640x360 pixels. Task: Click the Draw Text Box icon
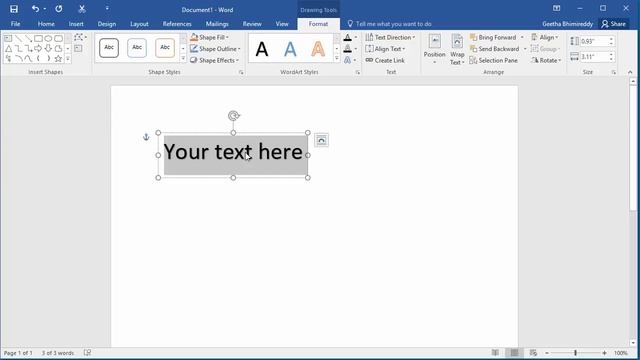coord(78,49)
